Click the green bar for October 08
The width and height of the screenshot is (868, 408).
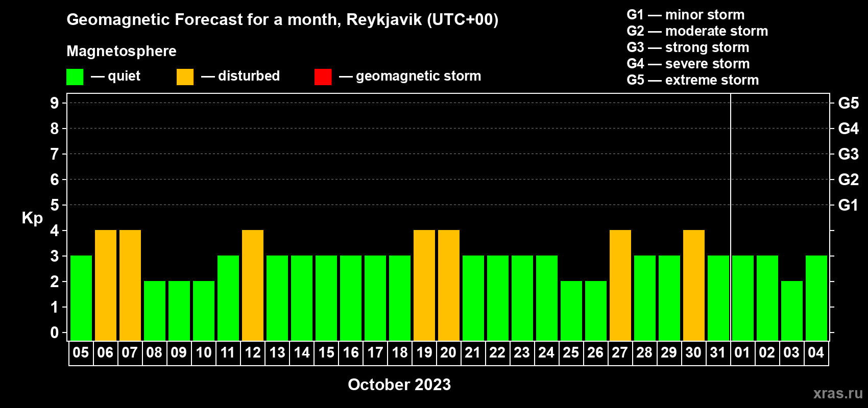pos(155,311)
